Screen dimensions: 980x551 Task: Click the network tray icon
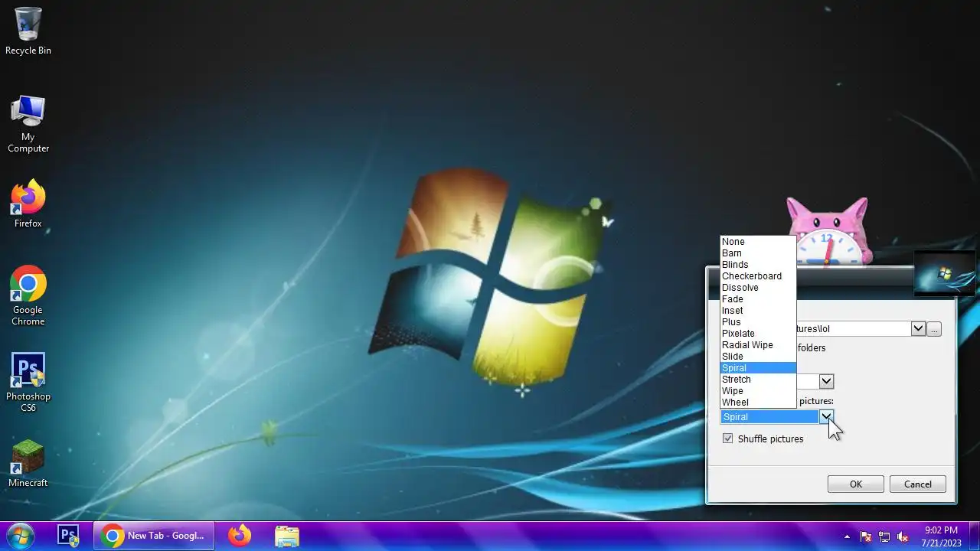coord(884,536)
